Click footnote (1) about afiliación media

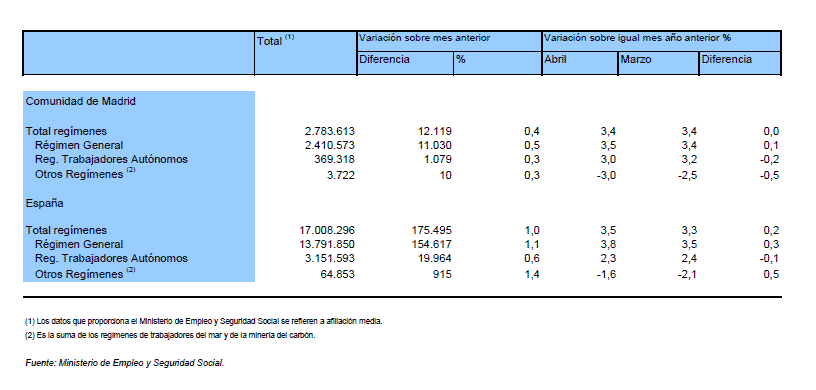click(x=203, y=322)
